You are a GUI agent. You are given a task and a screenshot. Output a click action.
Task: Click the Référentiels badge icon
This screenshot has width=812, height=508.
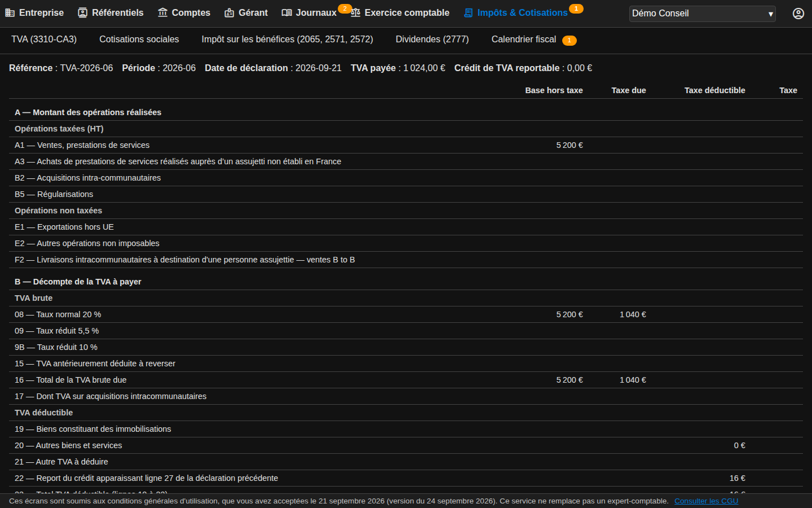tap(83, 13)
